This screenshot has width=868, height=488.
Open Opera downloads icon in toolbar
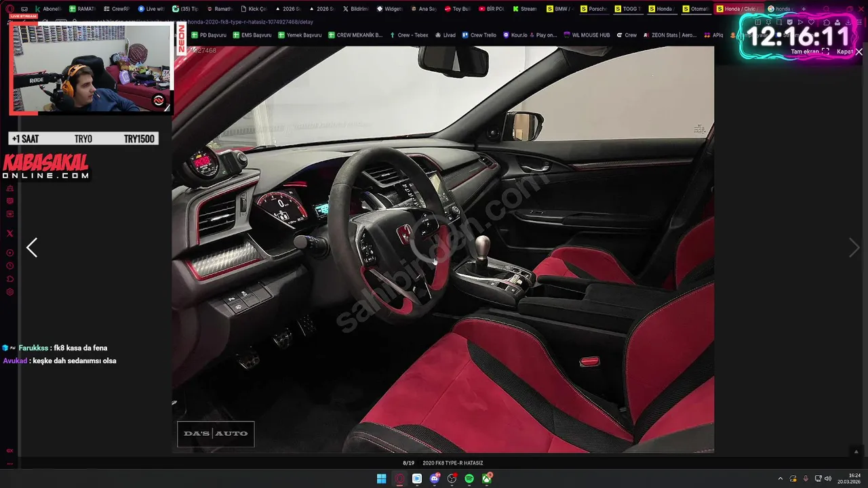point(849,22)
